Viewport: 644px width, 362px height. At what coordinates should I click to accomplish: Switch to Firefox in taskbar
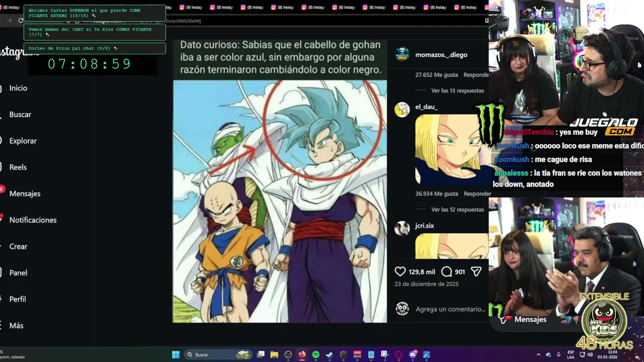(x=302, y=354)
